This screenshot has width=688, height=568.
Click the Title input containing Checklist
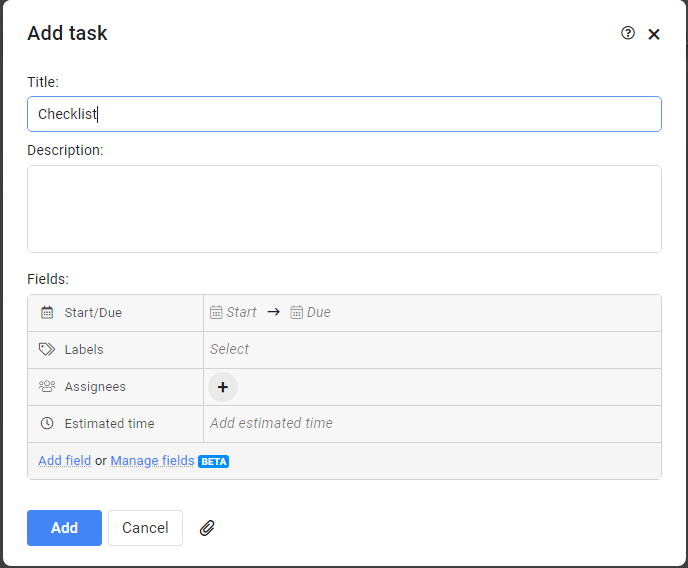[x=344, y=114]
